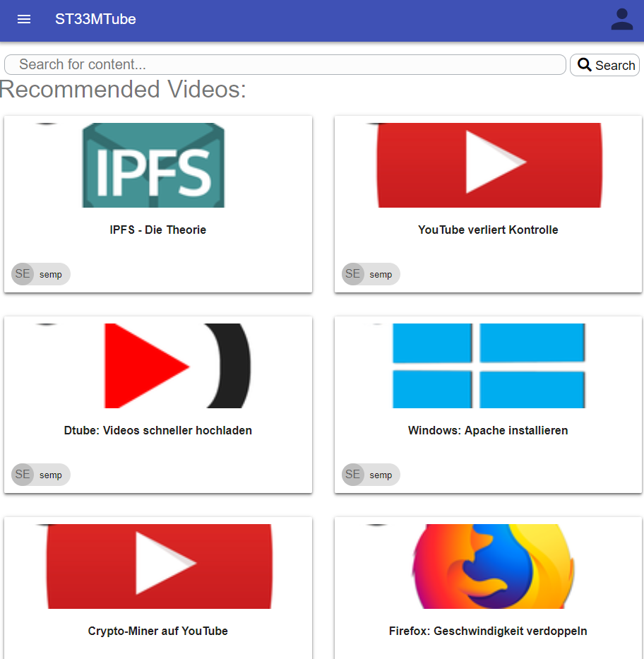This screenshot has height=659, width=644.
Task: Click title YouTube verliert Kontrolle
Action: pyautogui.click(x=488, y=230)
